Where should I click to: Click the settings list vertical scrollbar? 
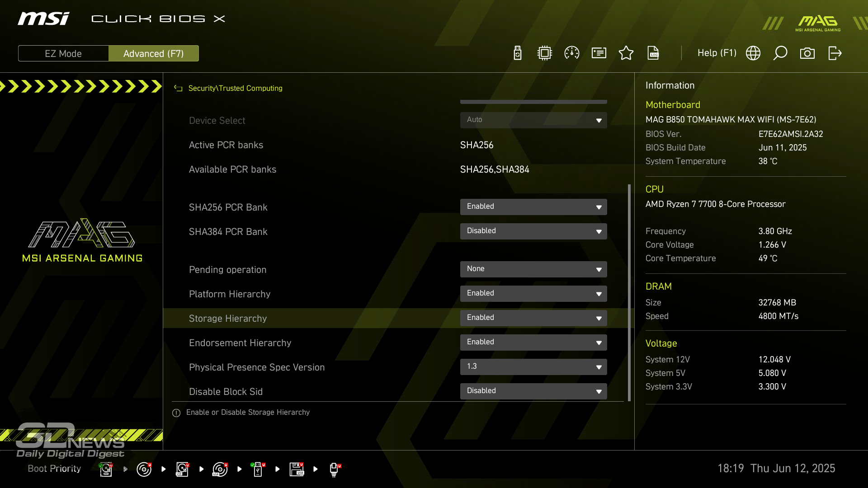point(629,292)
